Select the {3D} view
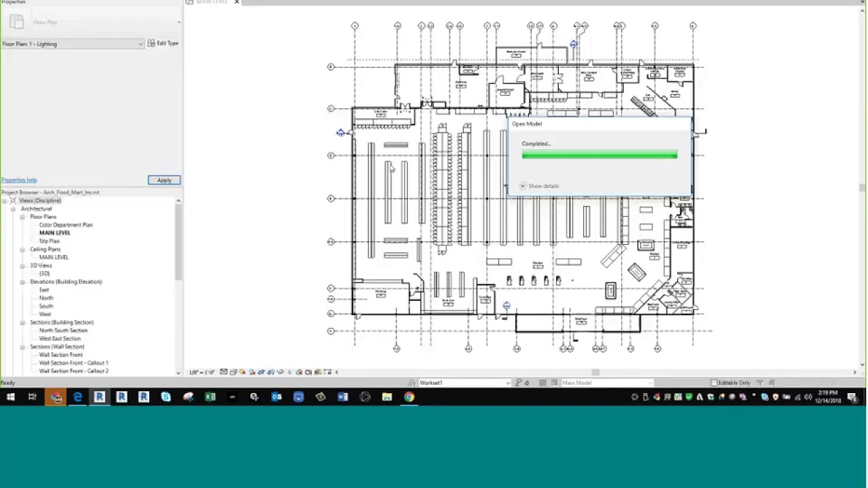 (x=44, y=274)
